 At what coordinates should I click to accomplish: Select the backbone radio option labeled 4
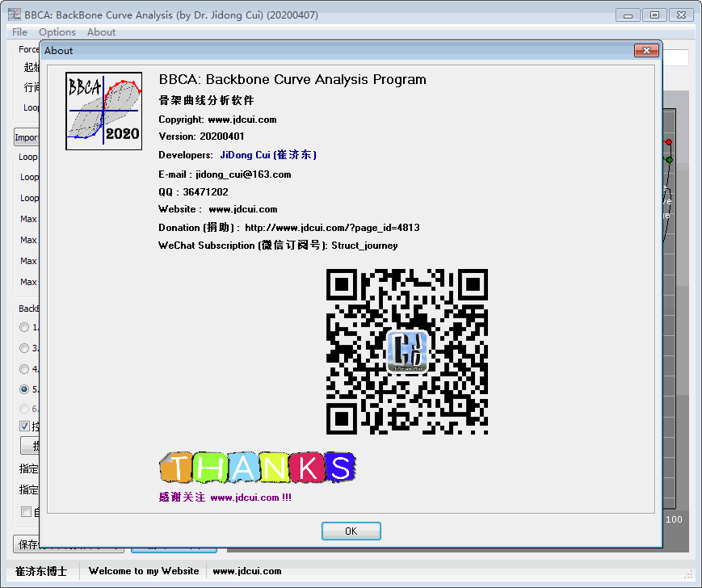[x=24, y=369]
